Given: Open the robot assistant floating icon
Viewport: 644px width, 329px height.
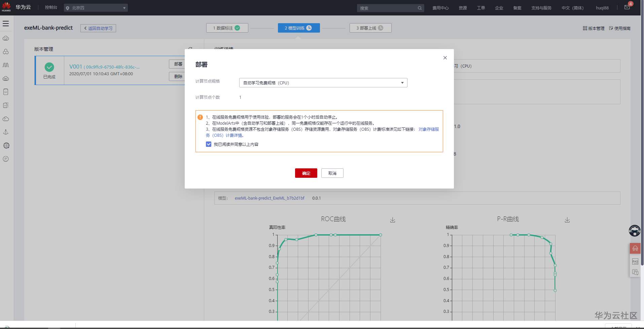Looking at the screenshot, I should tap(635, 231).
